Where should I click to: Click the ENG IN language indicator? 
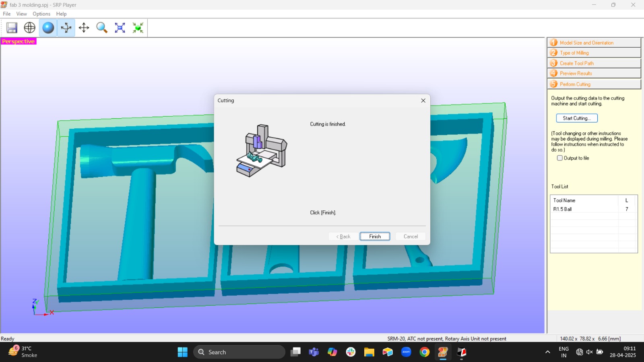click(x=564, y=352)
